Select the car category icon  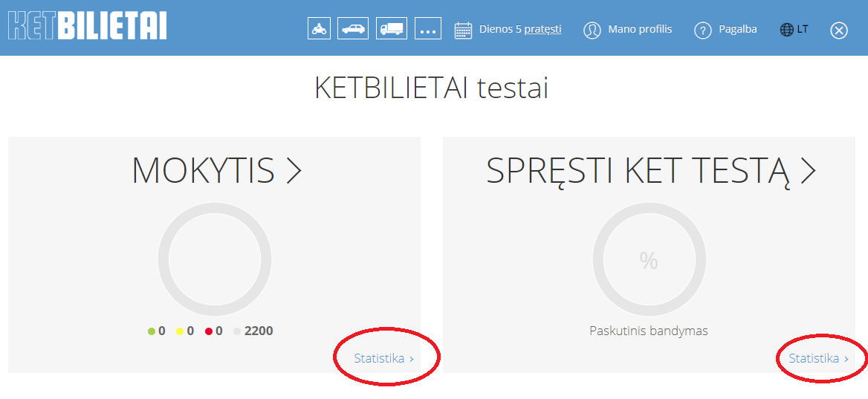353,29
